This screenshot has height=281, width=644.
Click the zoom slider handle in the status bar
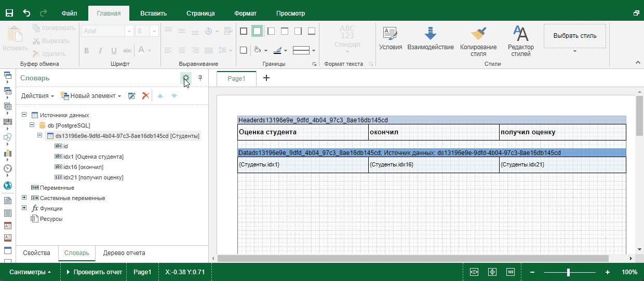pos(569,272)
